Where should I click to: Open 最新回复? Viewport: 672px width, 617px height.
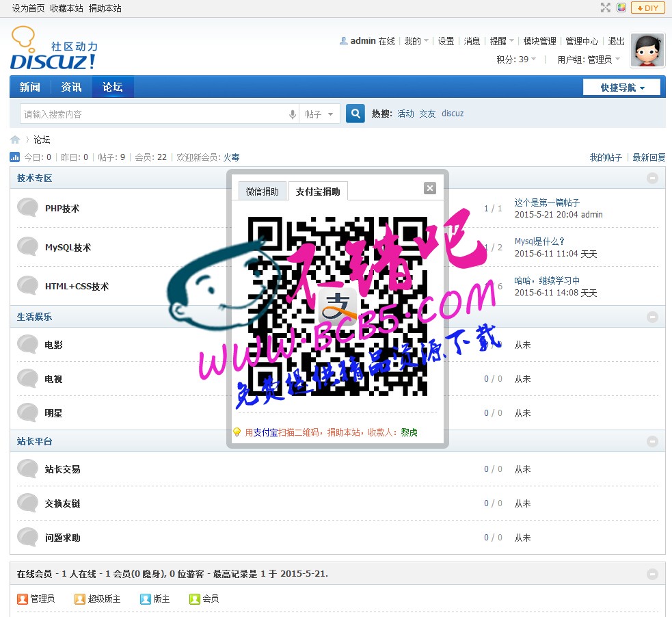point(649,157)
